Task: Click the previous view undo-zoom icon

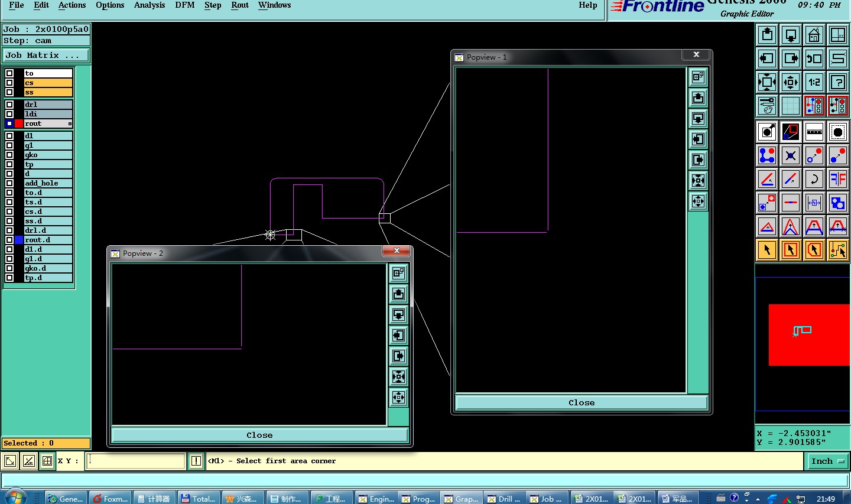Action: click(x=814, y=58)
